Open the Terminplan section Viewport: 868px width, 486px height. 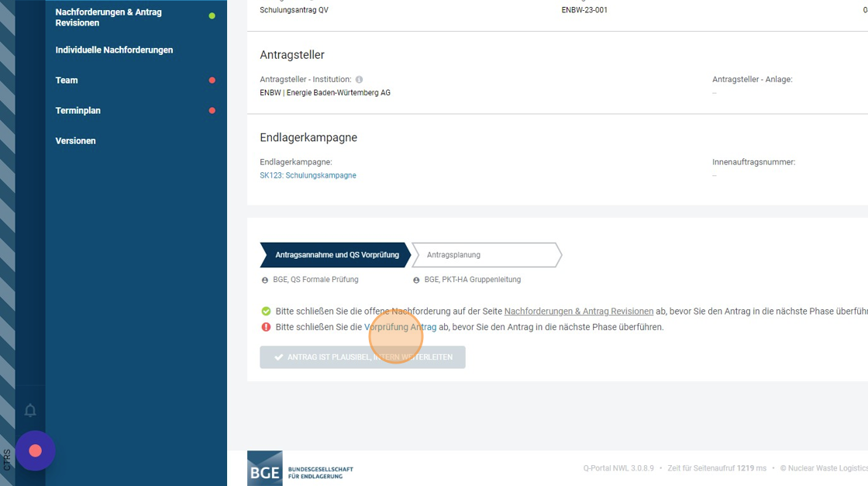coord(78,111)
